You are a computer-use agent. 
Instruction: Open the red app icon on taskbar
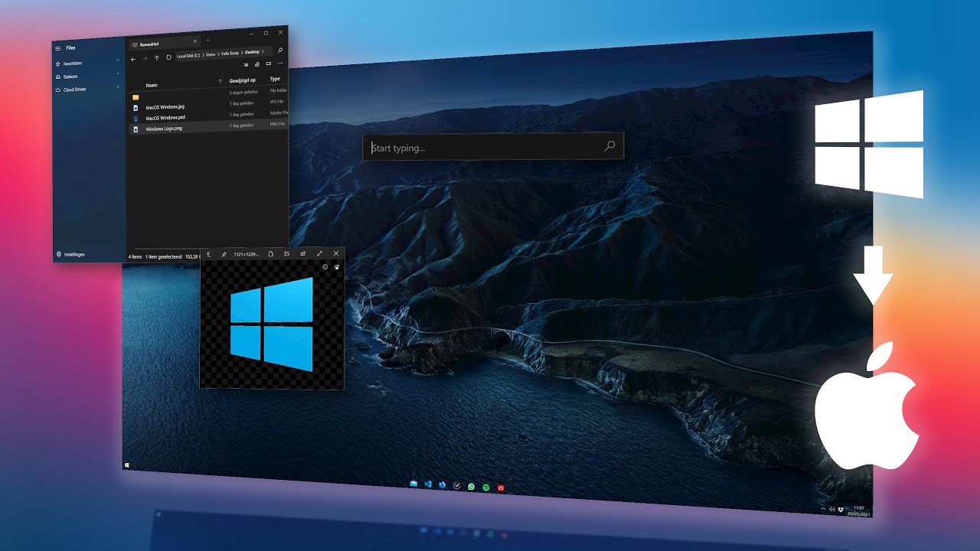[501, 487]
